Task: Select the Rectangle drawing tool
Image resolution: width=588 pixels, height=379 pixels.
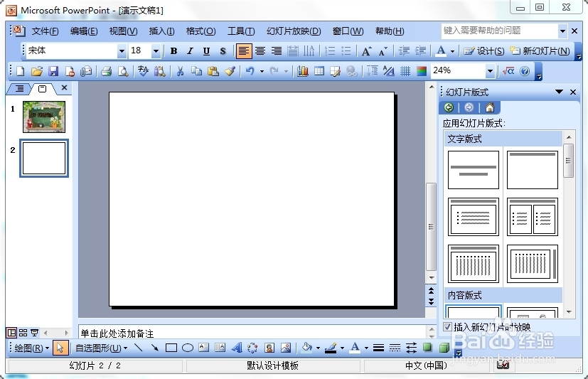Action: pyautogui.click(x=171, y=348)
